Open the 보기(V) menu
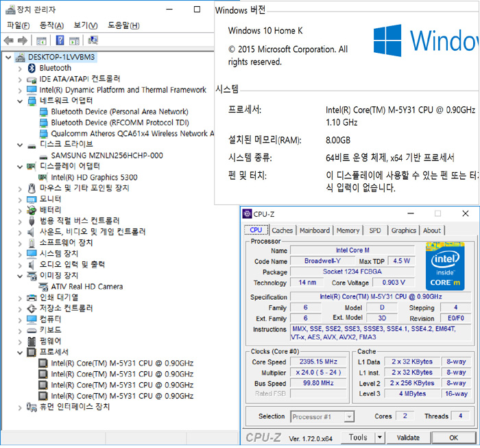 [86, 25]
